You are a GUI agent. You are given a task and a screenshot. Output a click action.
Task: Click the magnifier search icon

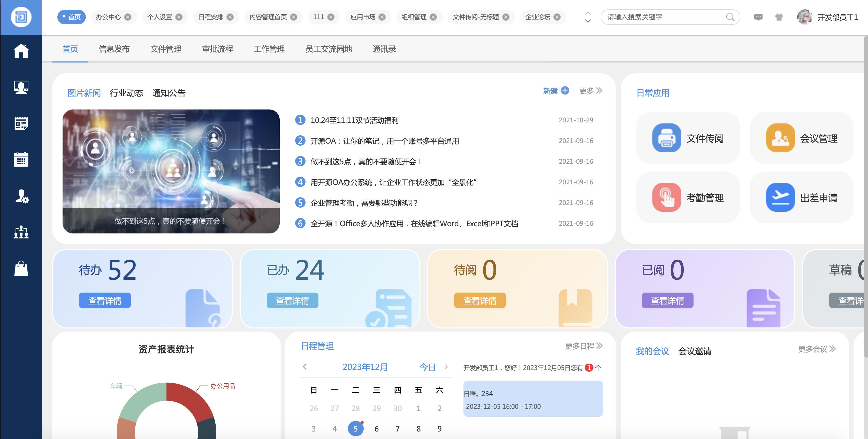pos(730,17)
